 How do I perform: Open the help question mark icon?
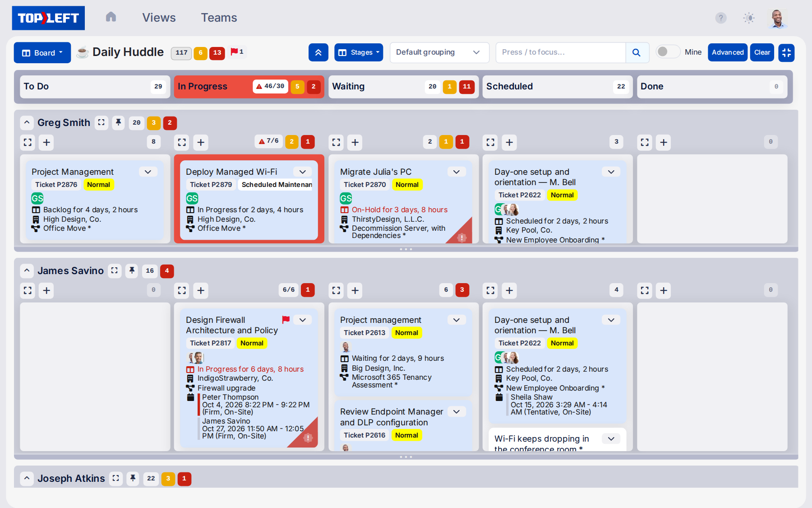pyautogui.click(x=721, y=18)
